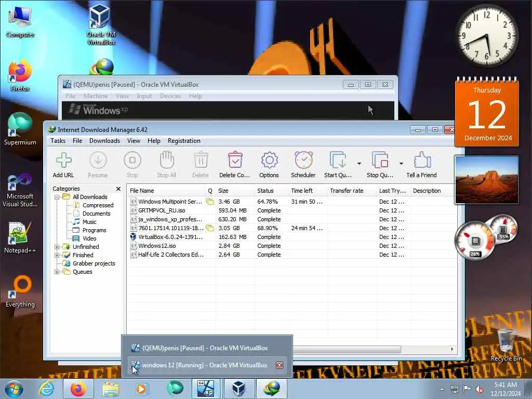Screen dimensions: 532x399
Task: Click the desert landscape slideshow gadget
Action: [486, 180]
